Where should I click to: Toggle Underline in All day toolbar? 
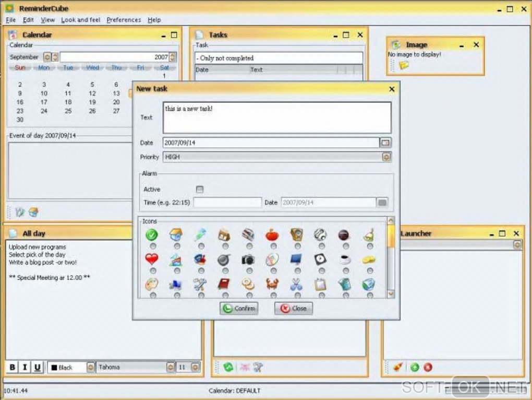[x=38, y=367]
